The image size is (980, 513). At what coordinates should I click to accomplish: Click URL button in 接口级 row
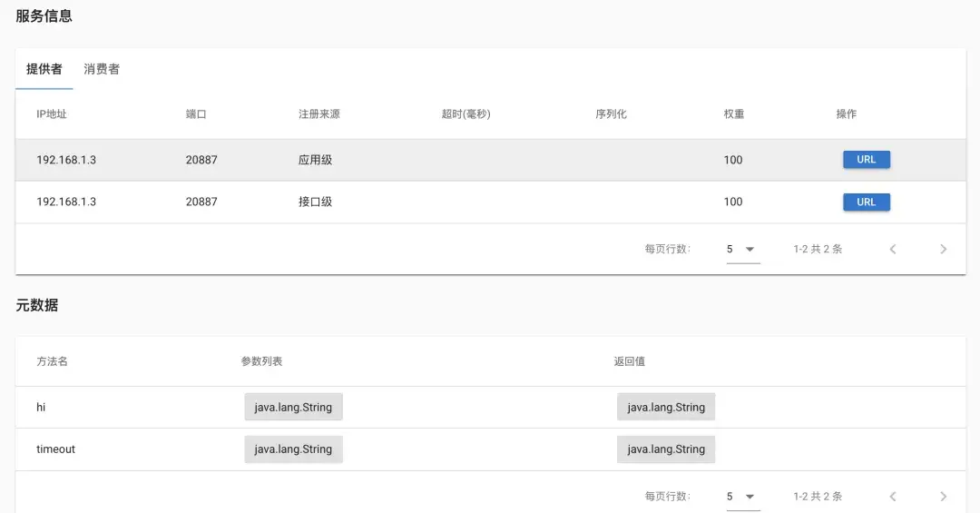coord(867,202)
